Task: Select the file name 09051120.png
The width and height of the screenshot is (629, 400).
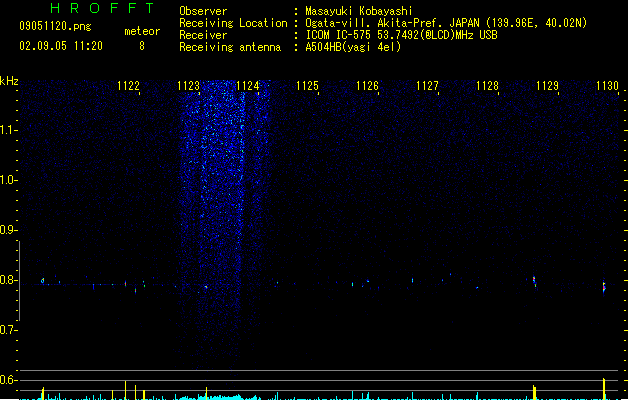Action: pos(55,26)
